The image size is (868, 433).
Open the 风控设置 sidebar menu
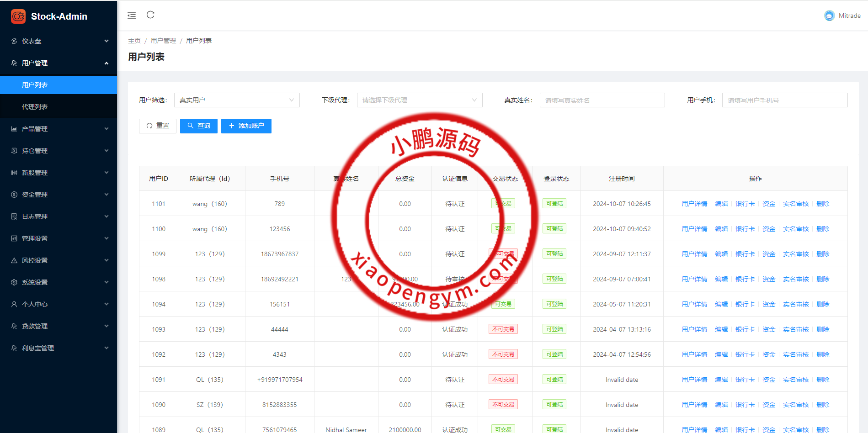coord(59,260)
